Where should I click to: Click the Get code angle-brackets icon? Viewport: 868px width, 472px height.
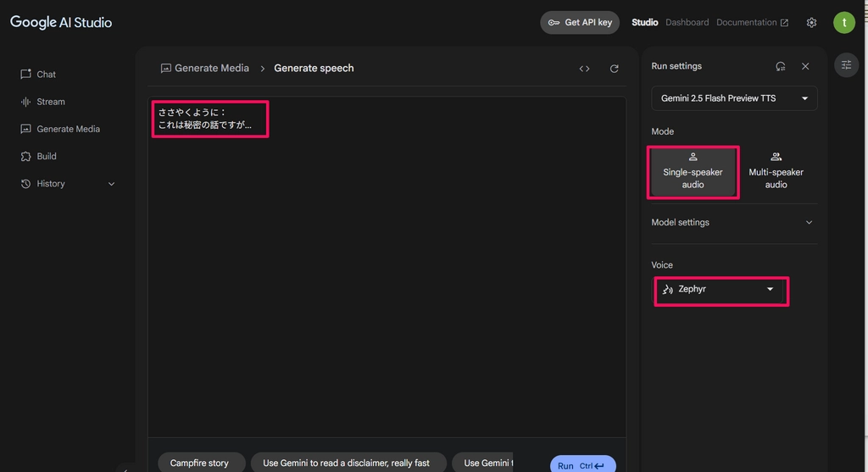coord(585,69)
